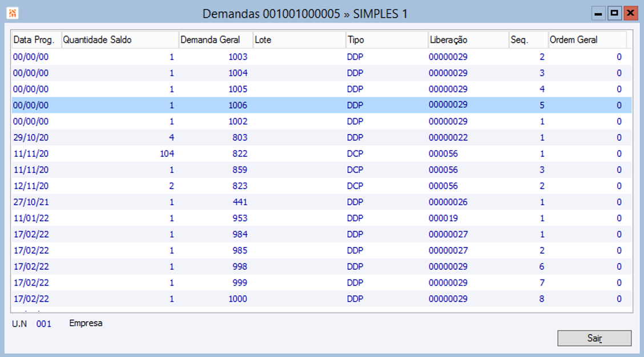Viewport: 644px width, 357px height.
Task: Click quantity 104 cell
Action: [167, 154]
